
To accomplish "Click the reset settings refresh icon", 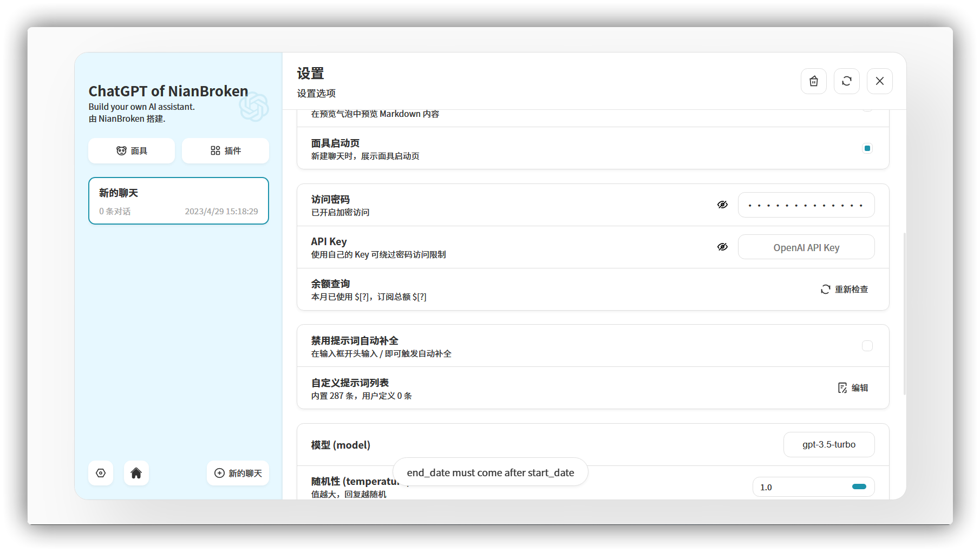I will (847, 81).
